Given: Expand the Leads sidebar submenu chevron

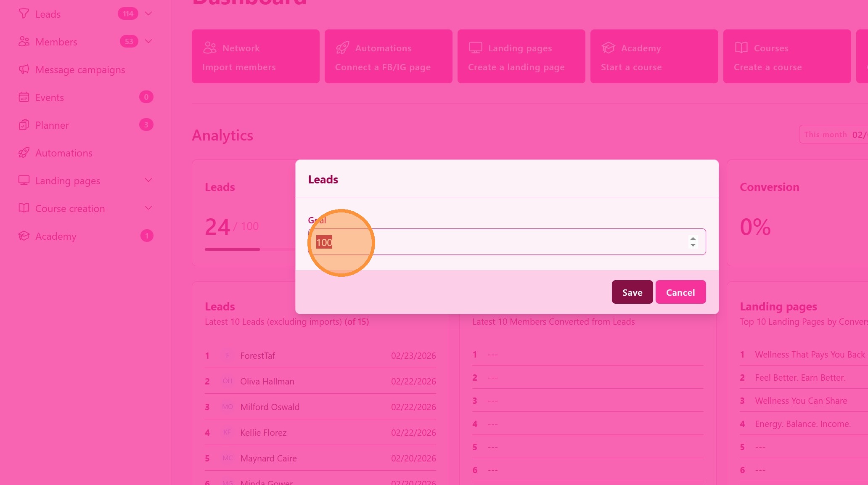Looking at the screenshot, I should (148, 13).
